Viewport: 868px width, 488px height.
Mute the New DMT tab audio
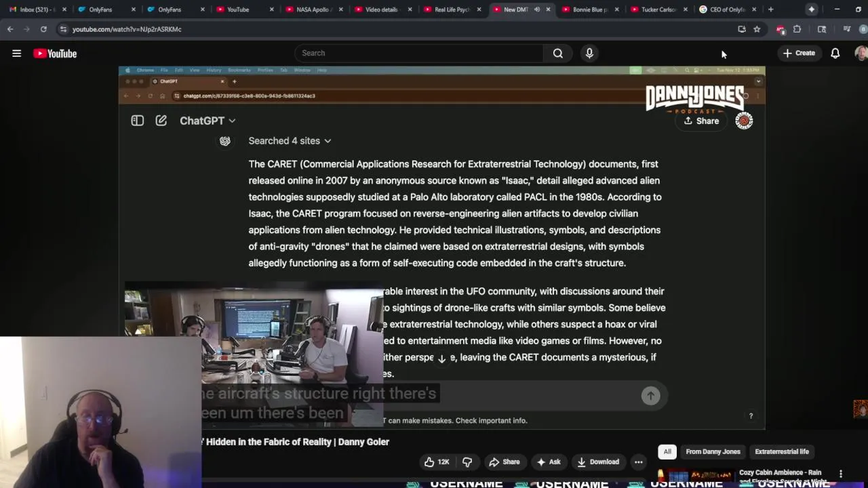pos(537,9)
